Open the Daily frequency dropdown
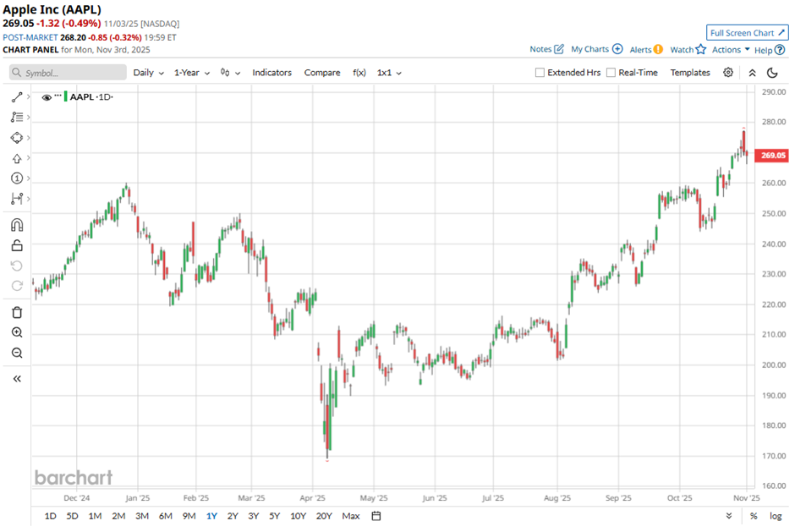This screenshot has height=532, width=795. [x=149, y=73]
